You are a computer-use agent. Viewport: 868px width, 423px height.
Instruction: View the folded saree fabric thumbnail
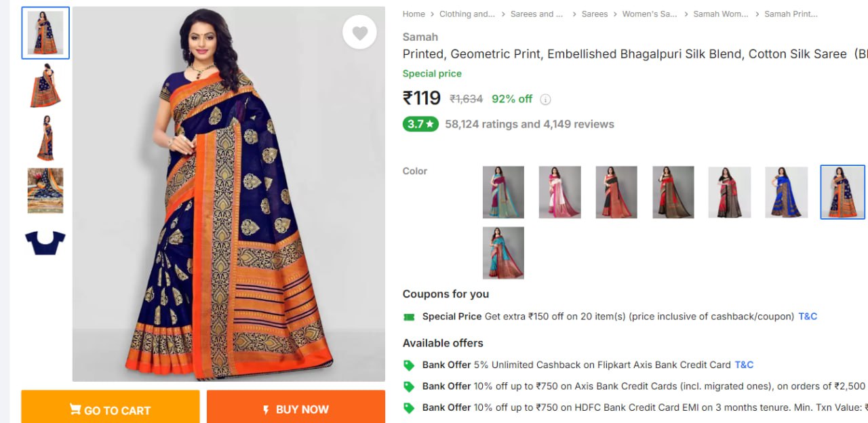(x=45, y=190)
